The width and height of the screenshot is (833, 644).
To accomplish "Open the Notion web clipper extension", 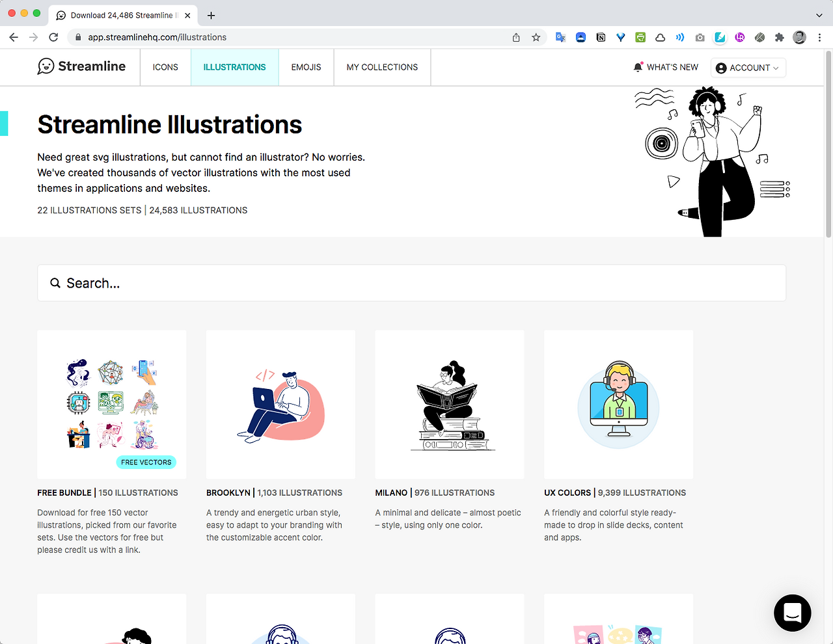I will coord(601,38).
